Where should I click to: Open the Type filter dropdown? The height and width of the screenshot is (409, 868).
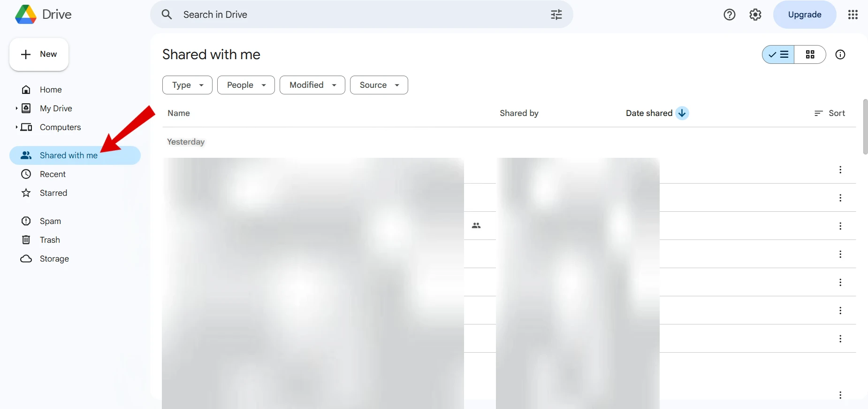[x=187, y=85]
